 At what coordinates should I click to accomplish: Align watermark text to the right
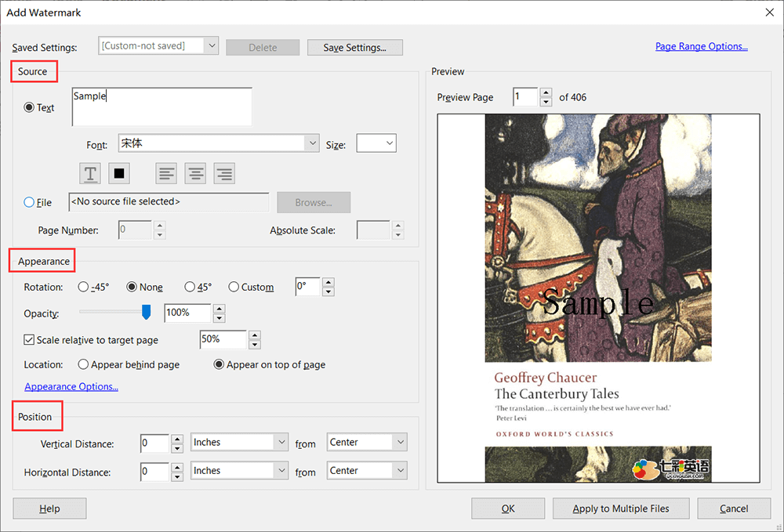[224, 173]
